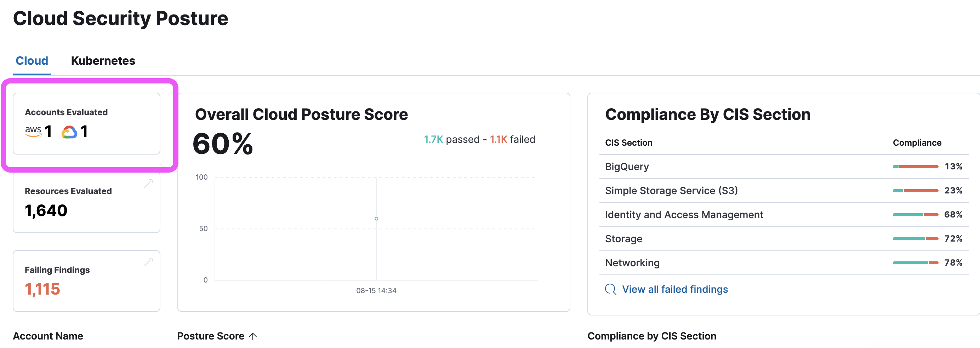Toggle the Storage compliance row
Screen dimensions: 980x348
pyautogui.click(x=623, y=238)
